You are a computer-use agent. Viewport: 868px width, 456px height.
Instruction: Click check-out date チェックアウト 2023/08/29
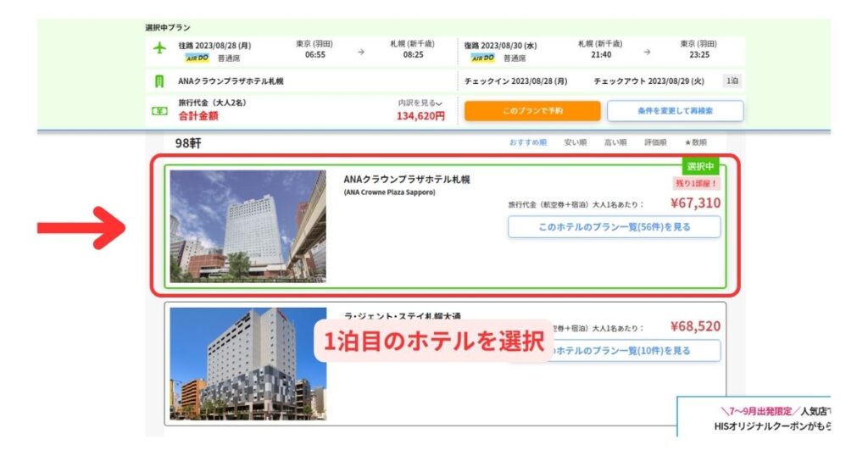coord(648,81)
